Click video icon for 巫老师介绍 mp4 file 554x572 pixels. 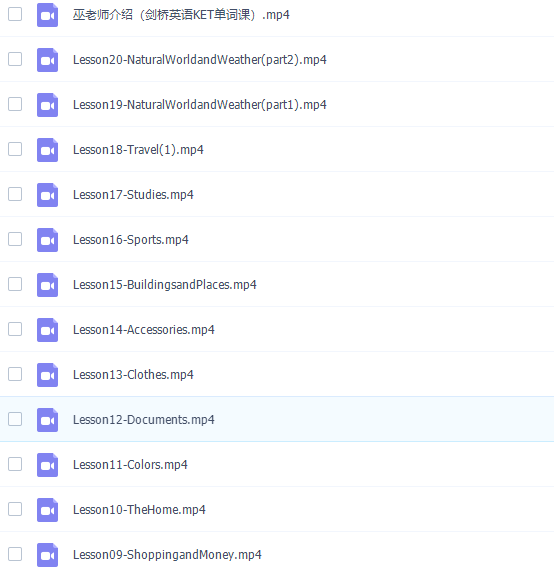coord(47,15)
